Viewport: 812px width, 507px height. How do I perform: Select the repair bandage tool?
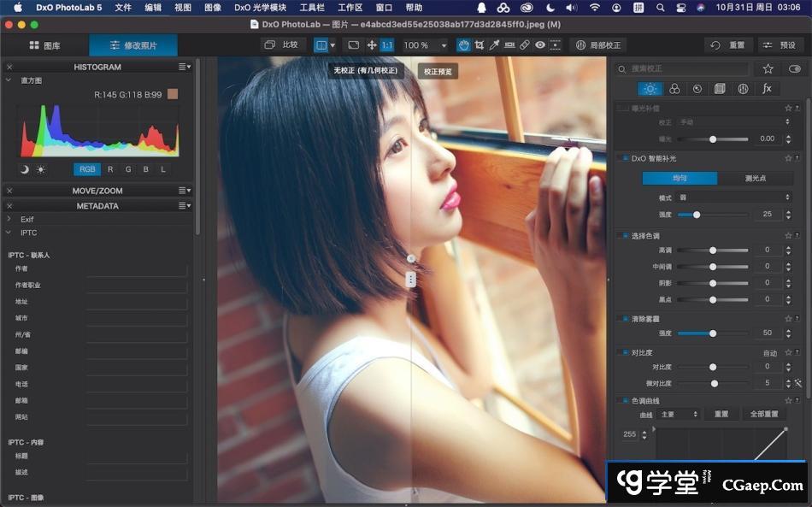525,45
